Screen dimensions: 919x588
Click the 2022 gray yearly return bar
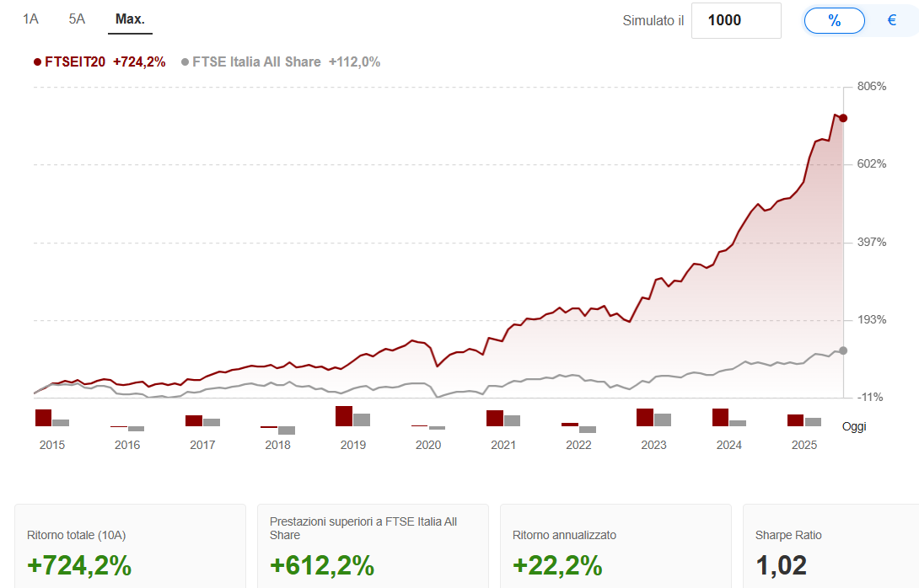click(x=588, y=430)
